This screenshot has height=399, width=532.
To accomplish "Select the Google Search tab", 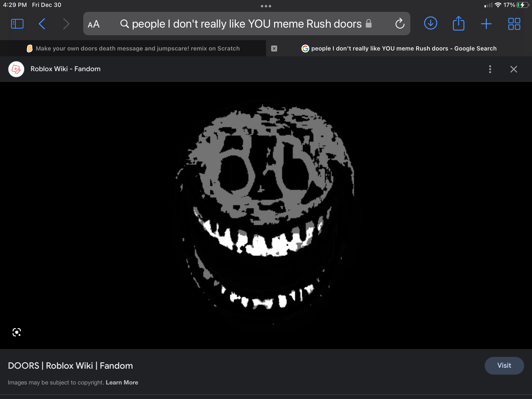I will pos(403,49).
